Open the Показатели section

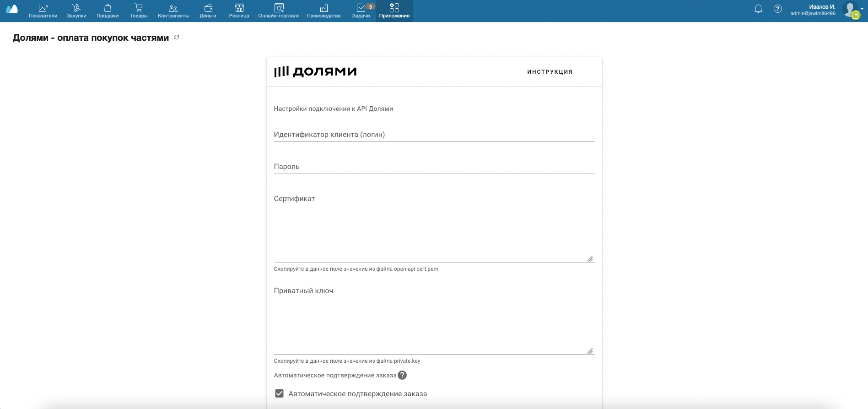click(43, 11)
